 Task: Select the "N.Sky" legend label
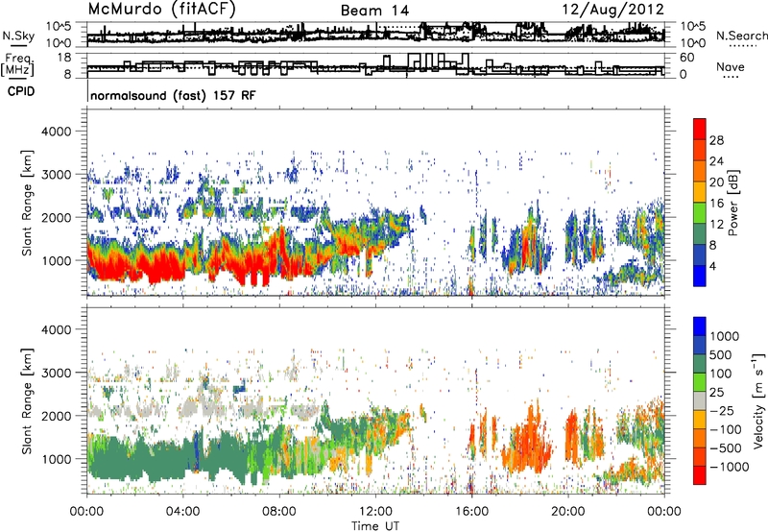(x=18, y=36)
